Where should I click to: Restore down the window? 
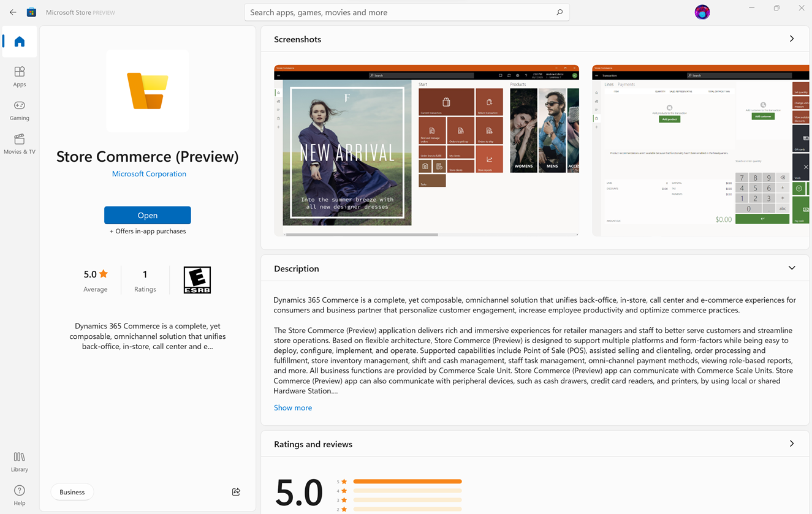(776, 8)
